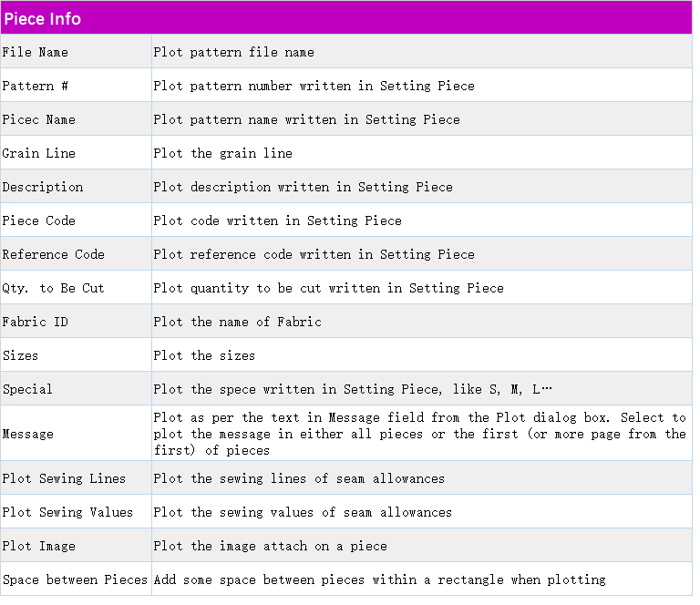This screenshot has height=605, width=700.
Task: Click the Piece Code label cell
Action: click(39, 220)
